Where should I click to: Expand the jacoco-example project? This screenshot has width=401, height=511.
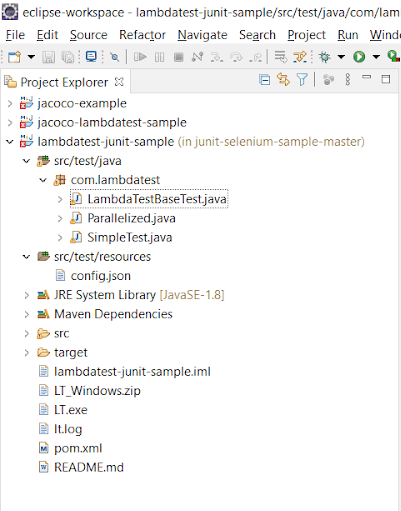click(x=10, y=104)
